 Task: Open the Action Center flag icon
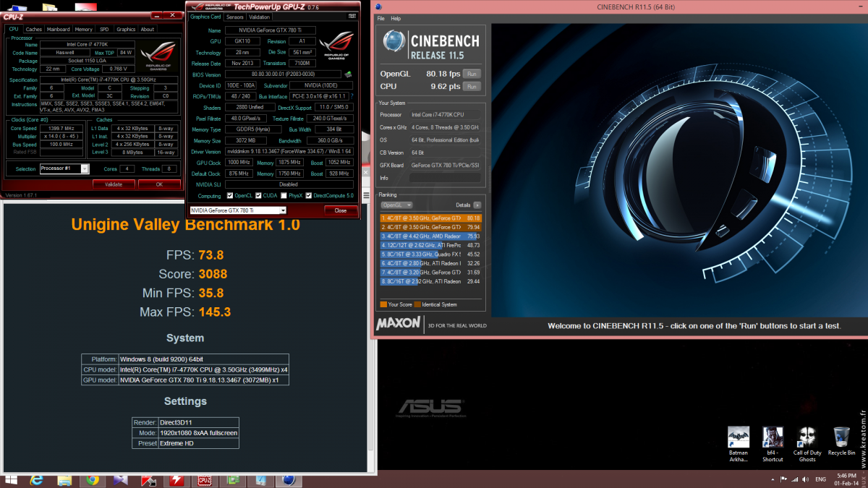coord(784,479)
